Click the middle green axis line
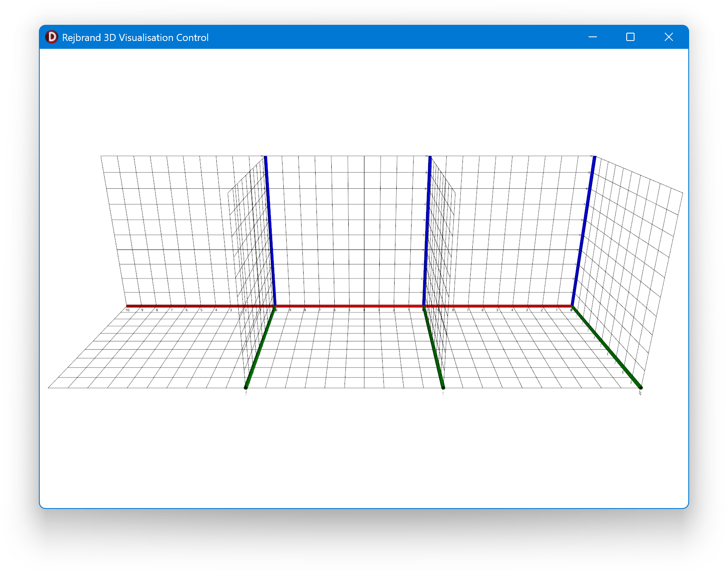Image resolution: width=728 pixels, height=571 pixels. pyautogui.click(x=433, y=348)
